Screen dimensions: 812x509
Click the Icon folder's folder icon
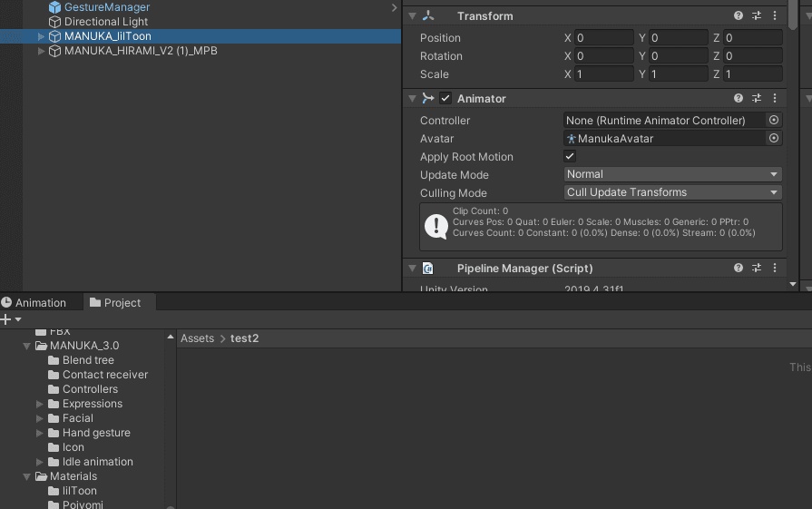(x=54, y=447)
